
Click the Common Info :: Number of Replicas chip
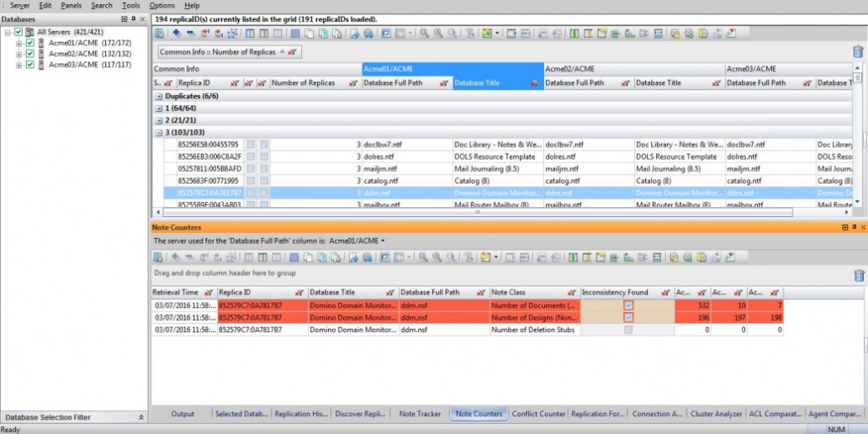click(229, 52)
